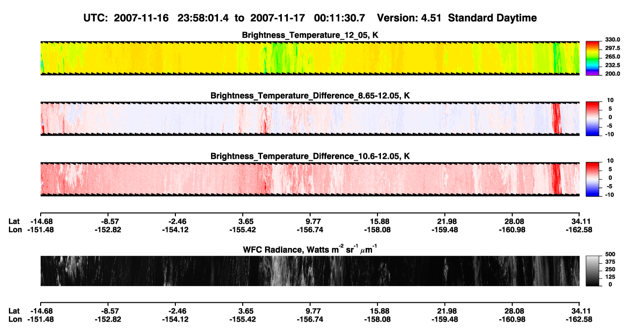Open the Brightness Temperature 12.05 image strip
The image size is (644, 330).
click(310, 58)
